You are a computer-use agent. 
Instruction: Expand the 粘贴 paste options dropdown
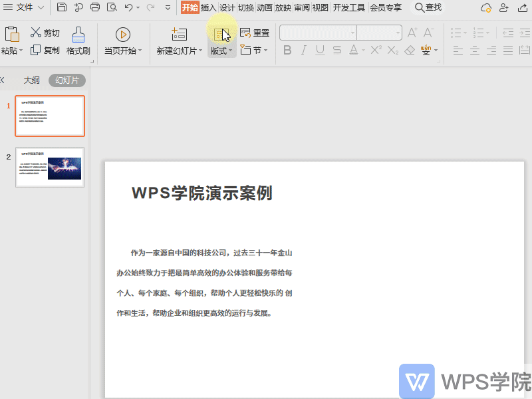pyautogui.click(x=21, y=51)
